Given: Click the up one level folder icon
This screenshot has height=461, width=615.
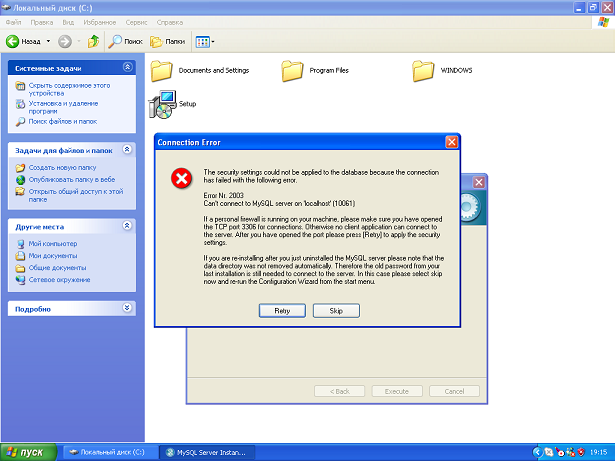Looking at the screenshot, I should [93, 41].
